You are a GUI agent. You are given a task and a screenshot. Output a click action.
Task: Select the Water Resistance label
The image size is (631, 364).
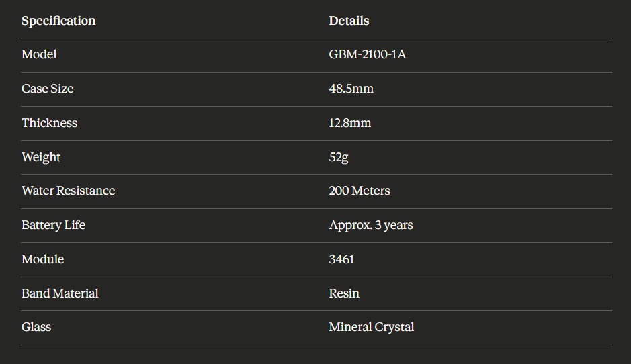[x=68, y=191]
